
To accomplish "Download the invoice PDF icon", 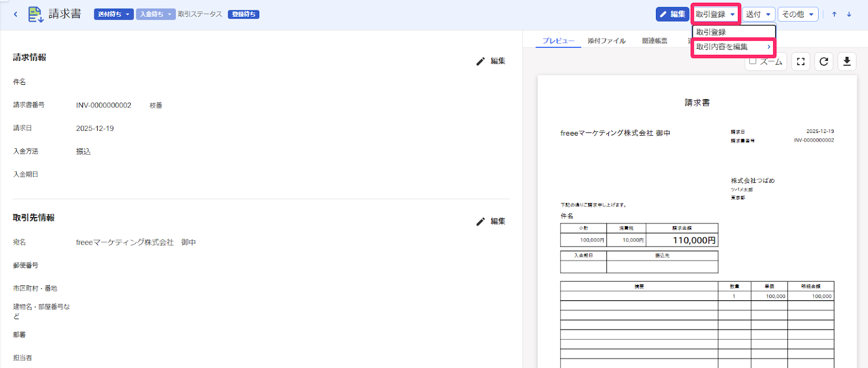I will (847, 61).
